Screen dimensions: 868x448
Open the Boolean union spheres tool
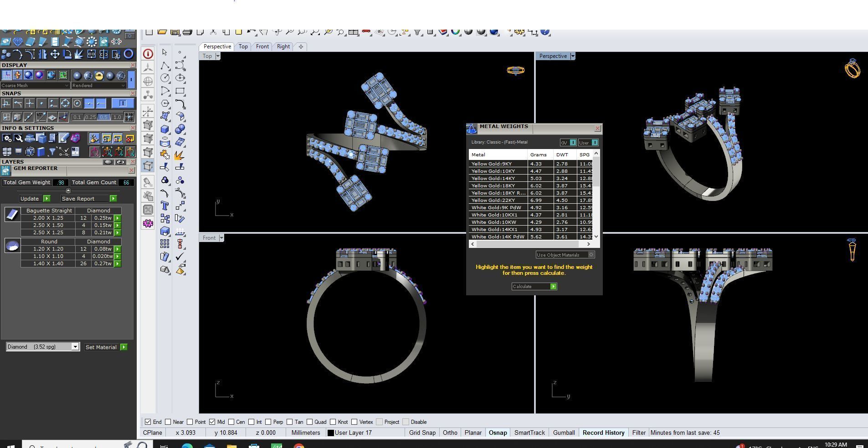180,129
